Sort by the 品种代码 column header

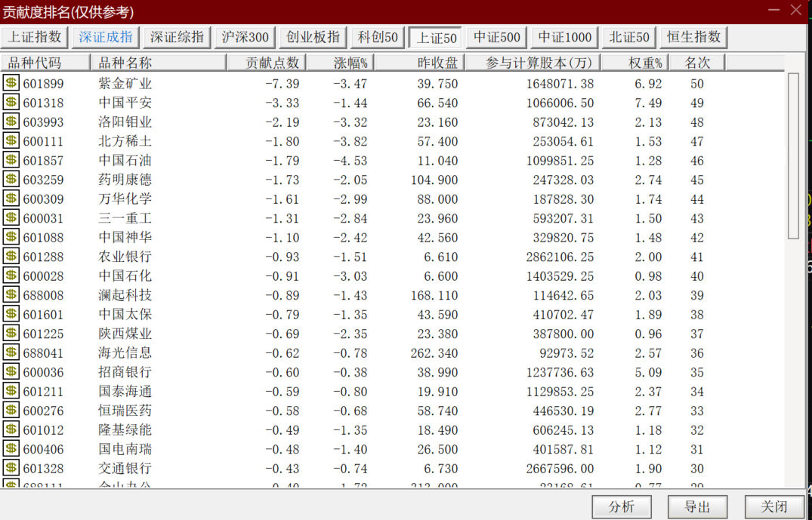45,63
